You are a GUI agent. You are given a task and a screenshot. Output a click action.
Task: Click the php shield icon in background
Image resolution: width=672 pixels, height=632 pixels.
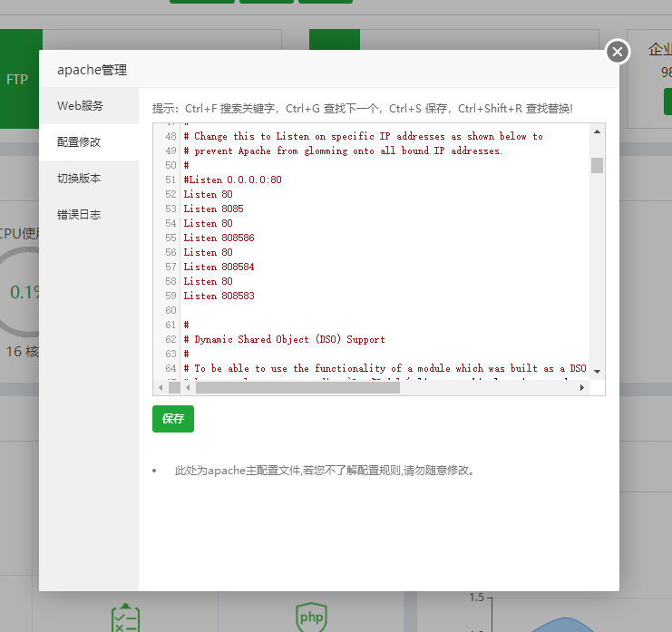[312, 617]
